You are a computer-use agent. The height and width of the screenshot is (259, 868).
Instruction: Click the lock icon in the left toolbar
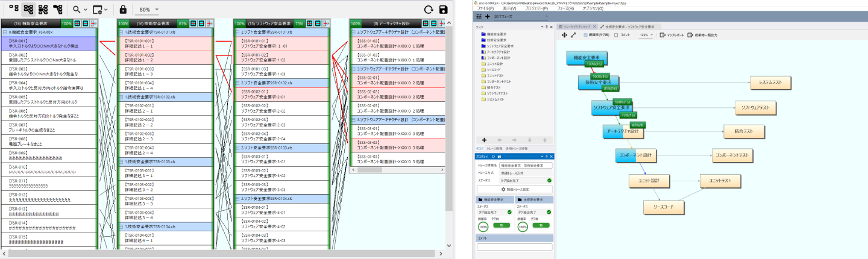click(x=123, y=10)
